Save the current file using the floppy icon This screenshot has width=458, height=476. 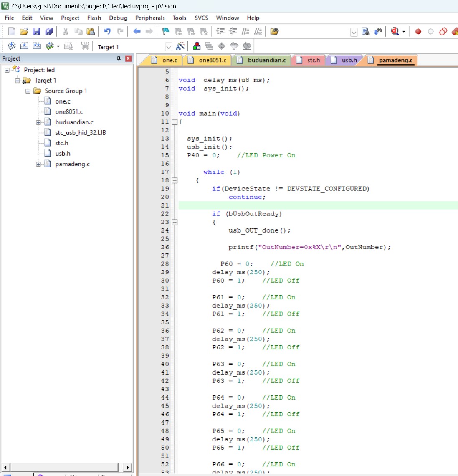pyautogui.click(x=36, y=32)
